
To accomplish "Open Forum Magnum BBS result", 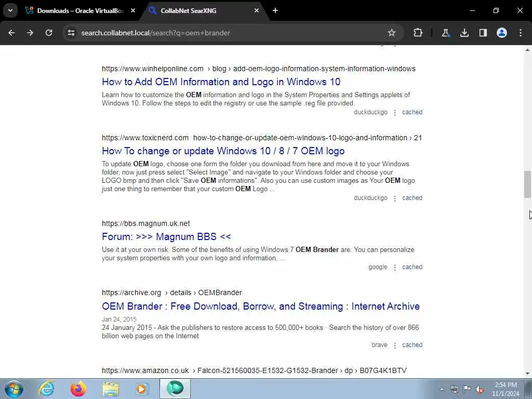I will [166, 236].
